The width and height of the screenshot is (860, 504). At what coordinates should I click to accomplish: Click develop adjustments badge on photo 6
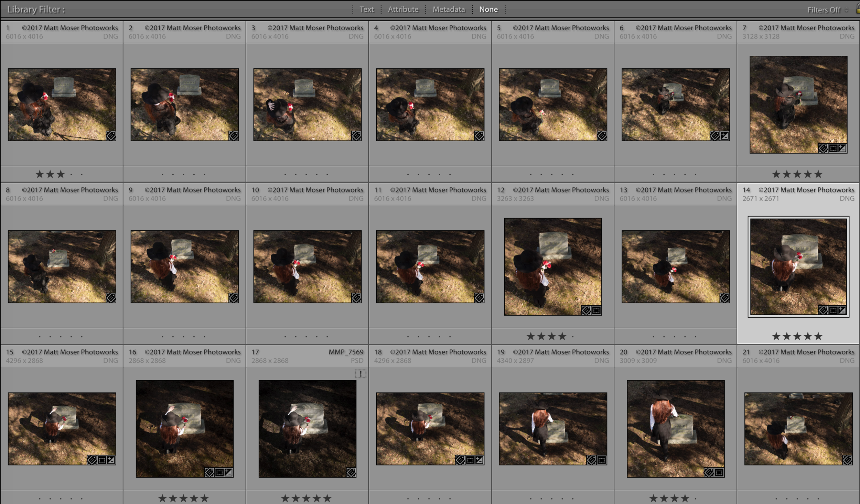pyautogui.click(x=724, y=136)
